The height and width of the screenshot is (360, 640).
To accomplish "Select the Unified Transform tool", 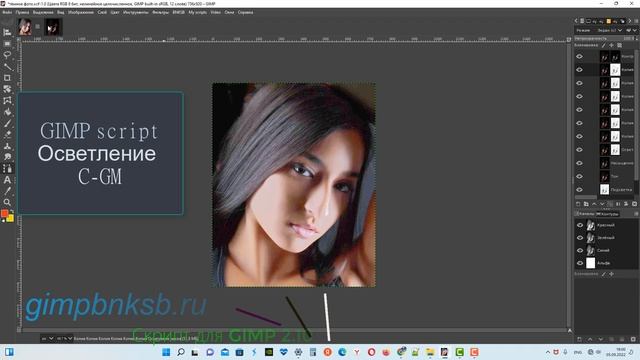I will coord(7,89).
